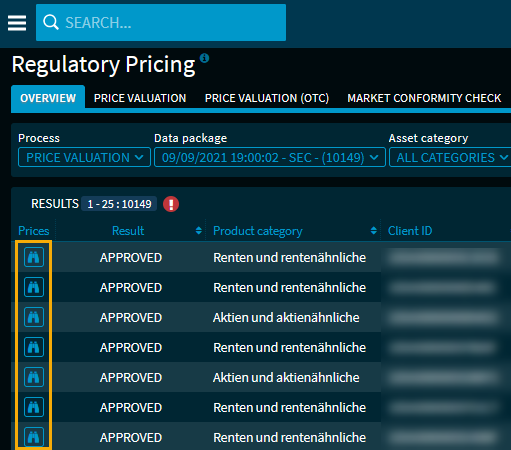
Task: Click the results range 1 - 25 : 10149 badge
Action: point(119,204)
